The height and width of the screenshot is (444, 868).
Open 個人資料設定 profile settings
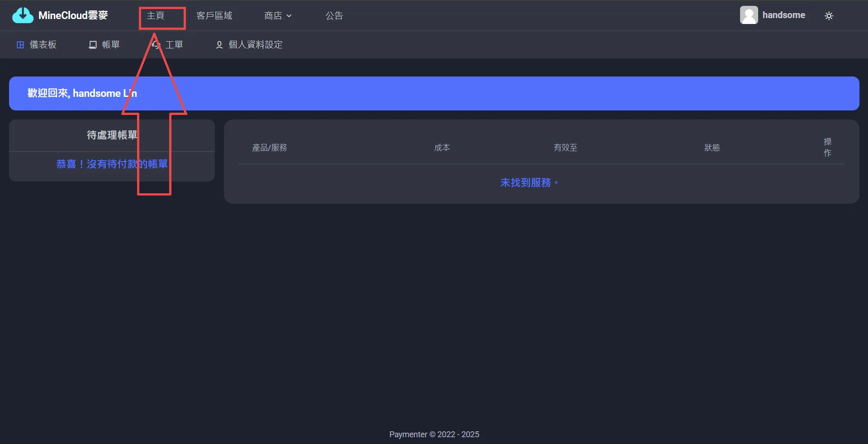(x=256, y=45)
